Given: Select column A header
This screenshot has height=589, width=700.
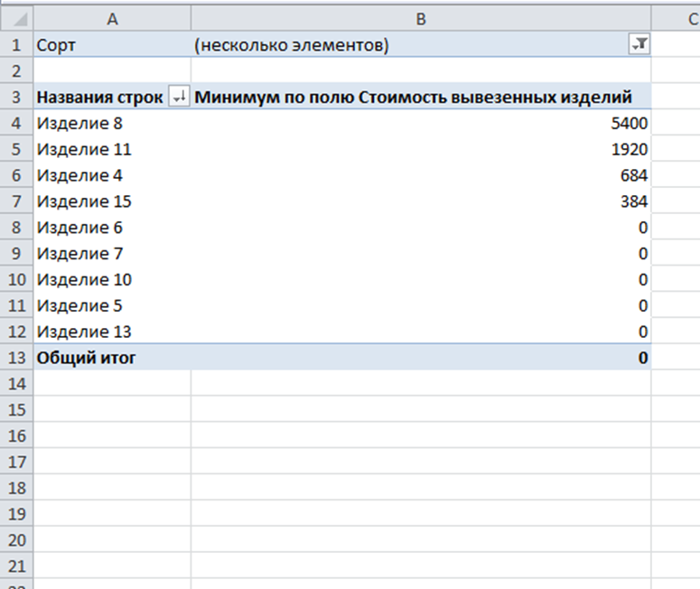Looking at the screenshot, I should pos(113,19).
